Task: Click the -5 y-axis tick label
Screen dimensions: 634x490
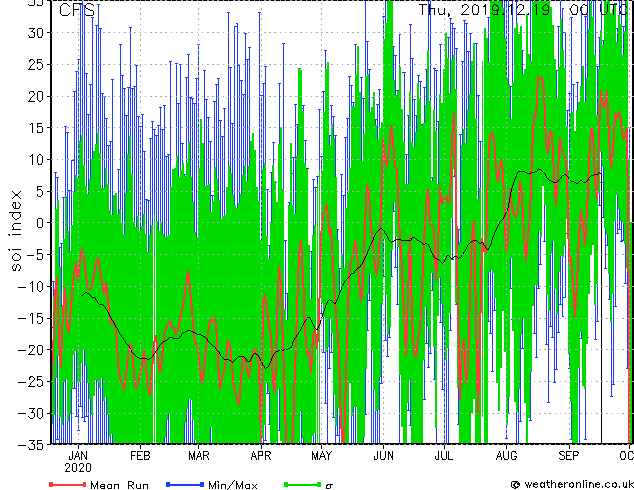Action: coord(36,255)
